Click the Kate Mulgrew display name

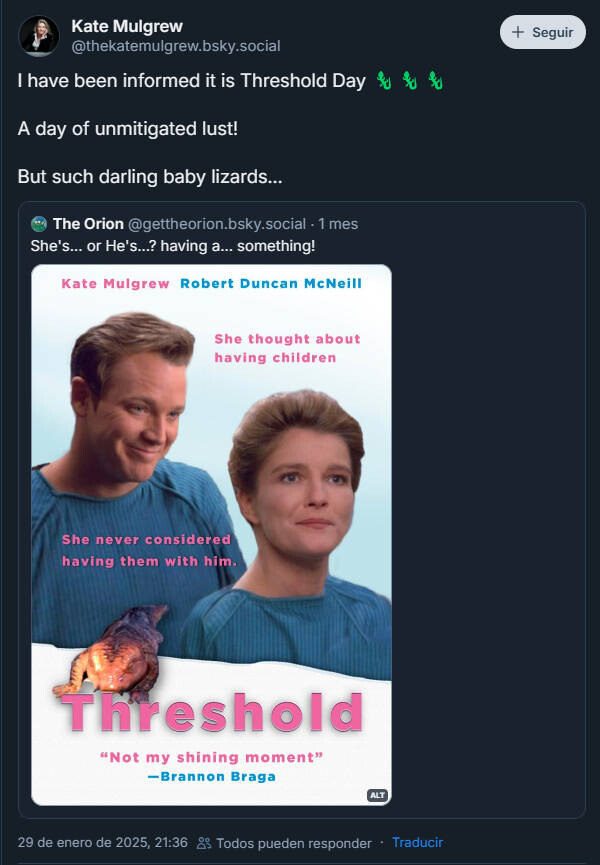(x=127, y=26)
